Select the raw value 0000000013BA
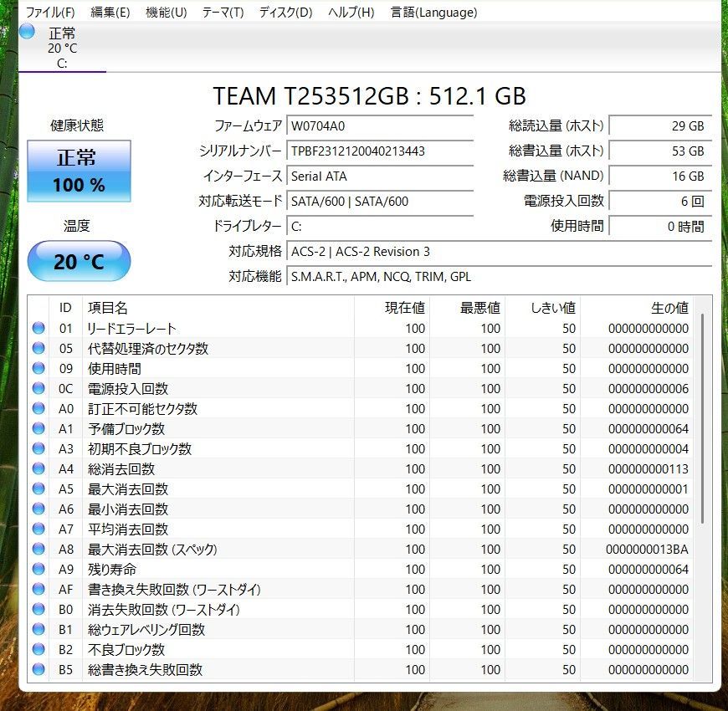This screenshot has width=728, height=711. 647,549
